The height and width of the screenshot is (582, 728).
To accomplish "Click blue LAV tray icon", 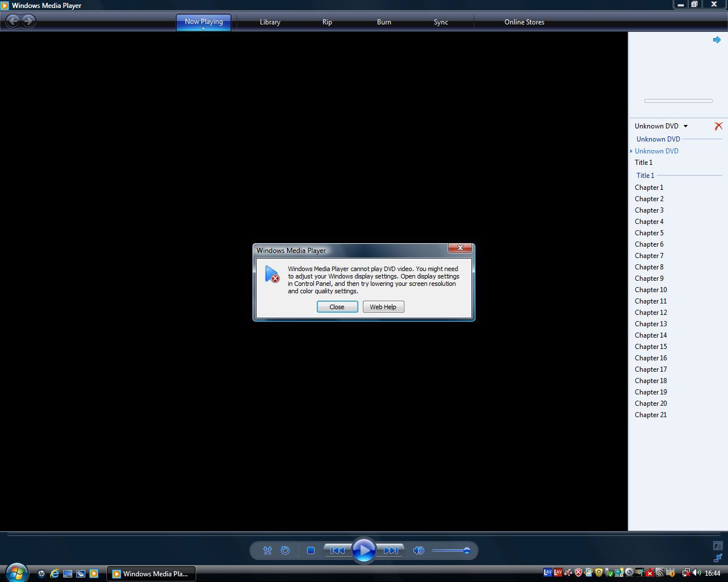I will (548, 572).
